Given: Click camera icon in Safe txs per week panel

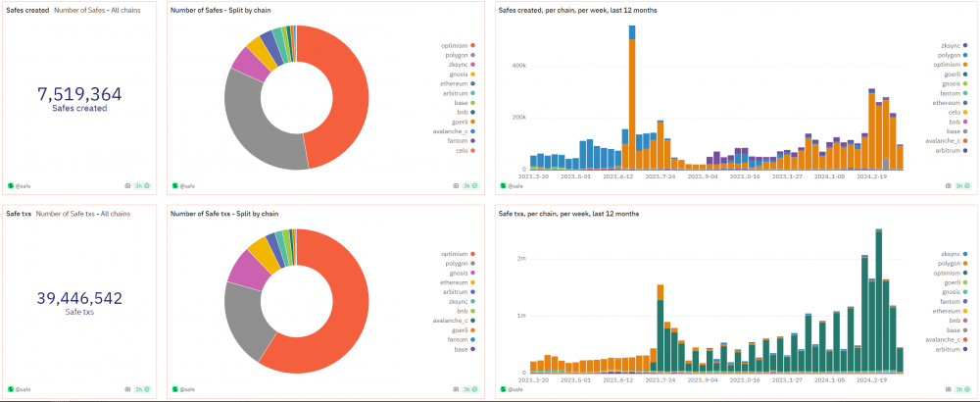Looking at the screenshot, I should [x=950, y=389].
